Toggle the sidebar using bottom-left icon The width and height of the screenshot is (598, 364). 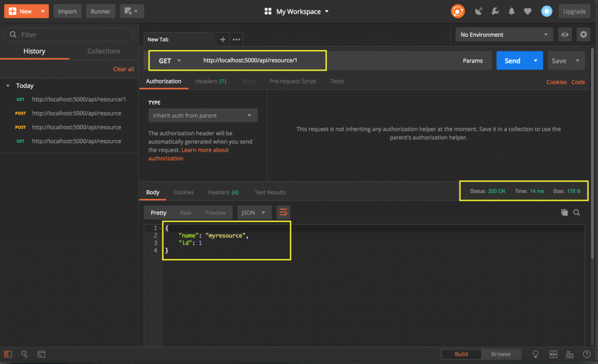pyautogui.click(x=8, y=354)
